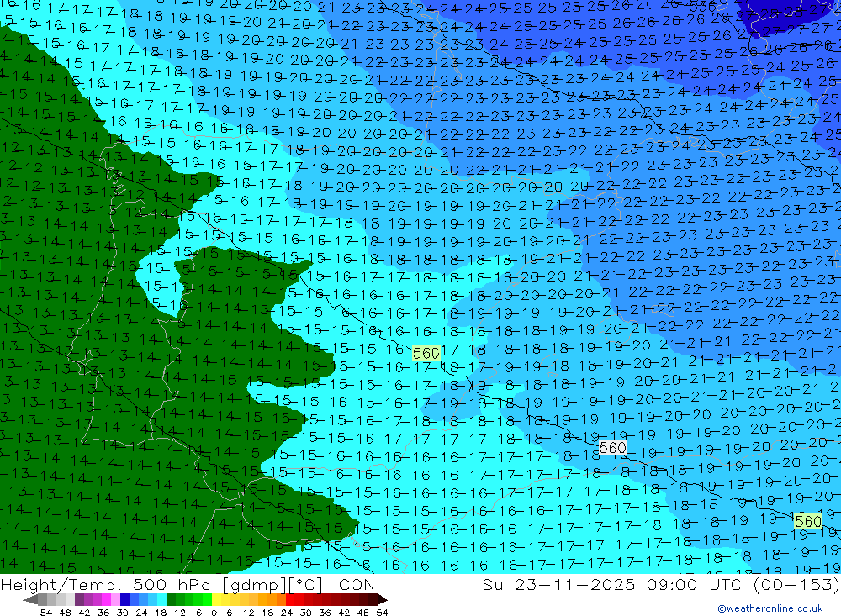Click the ICON model name in title
The height and width of the screenshot is (616, 841).
pos(354,584)
